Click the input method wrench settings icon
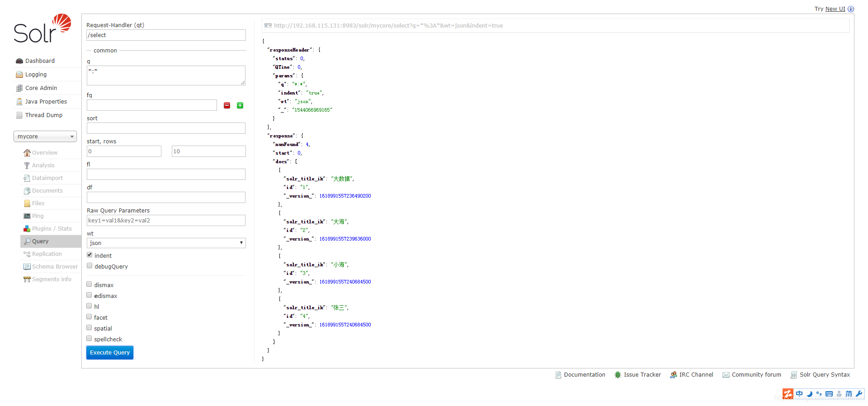 (x=859, y=394)
